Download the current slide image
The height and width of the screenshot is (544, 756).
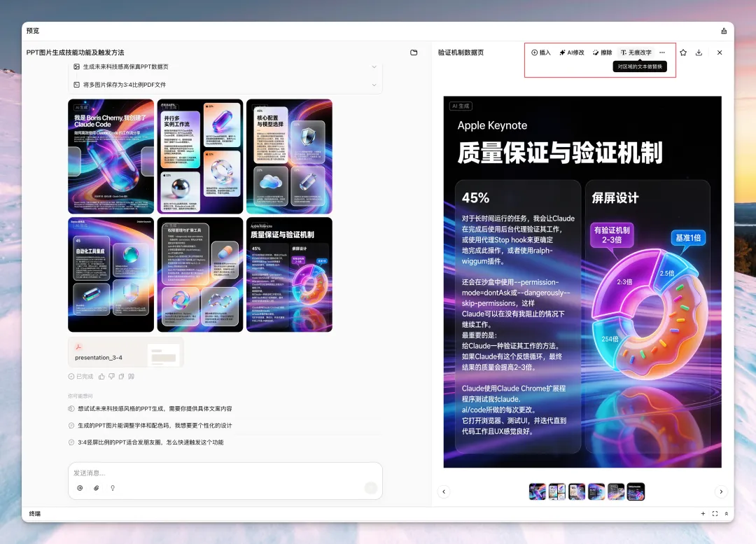coord(699,53)
